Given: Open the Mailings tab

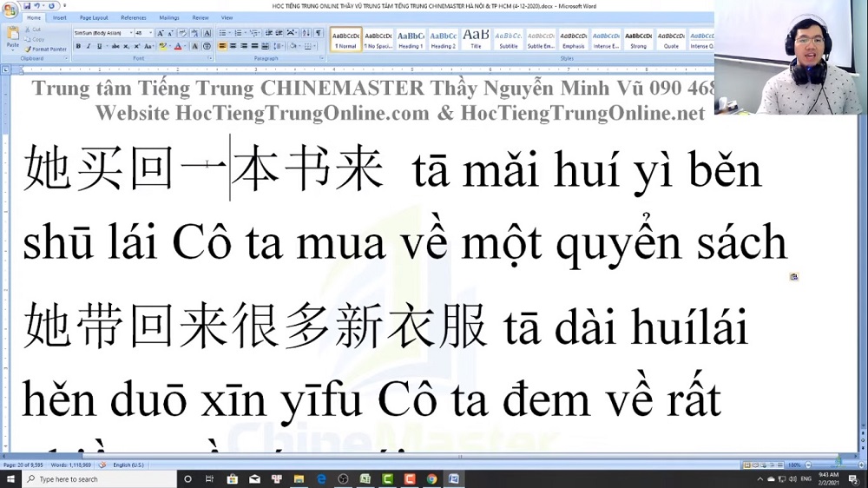Looking at the screenshot, I should (x=169, y=17).
